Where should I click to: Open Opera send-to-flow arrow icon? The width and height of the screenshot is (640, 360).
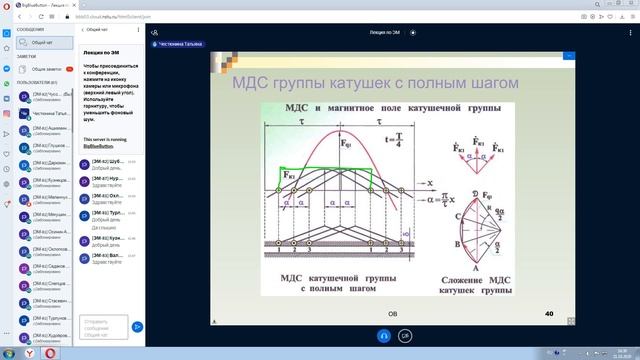point(601,17)
